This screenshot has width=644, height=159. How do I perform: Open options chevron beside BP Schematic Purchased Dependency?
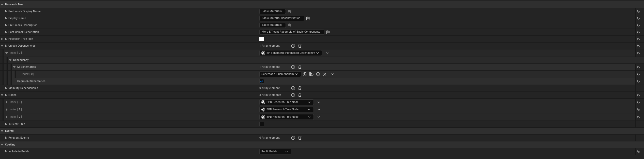pyautogui.click(x=327, y=53)
